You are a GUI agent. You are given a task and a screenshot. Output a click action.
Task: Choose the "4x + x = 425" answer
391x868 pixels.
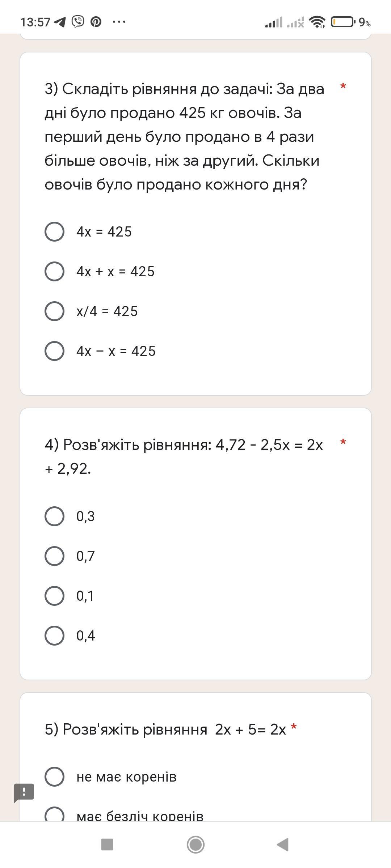pyautogui.click(x=55, y=271)
